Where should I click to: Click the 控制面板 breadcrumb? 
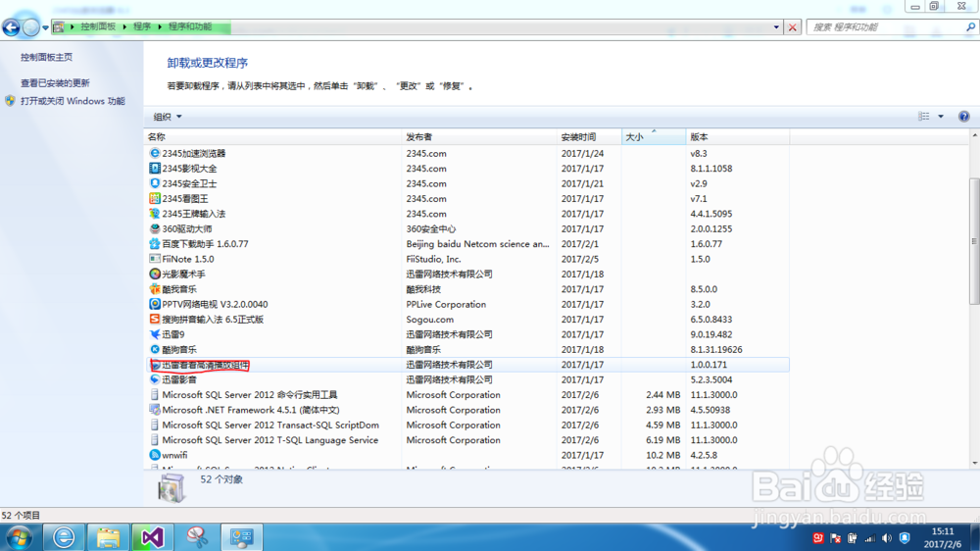point(98,26)
